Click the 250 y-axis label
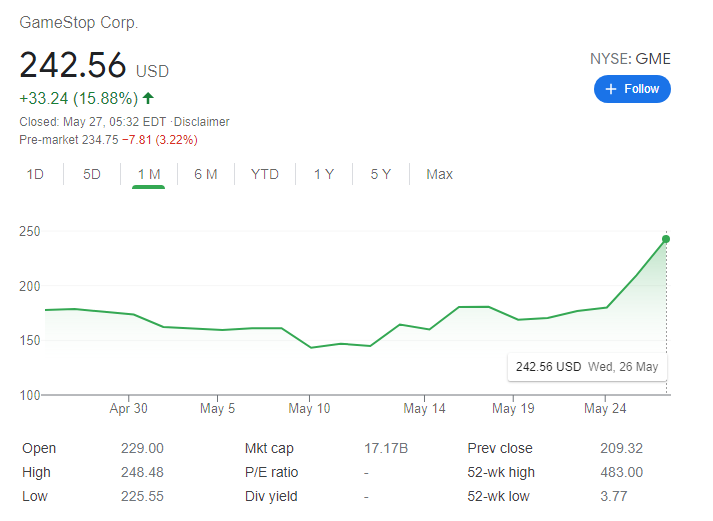 (x=30, y=231)
